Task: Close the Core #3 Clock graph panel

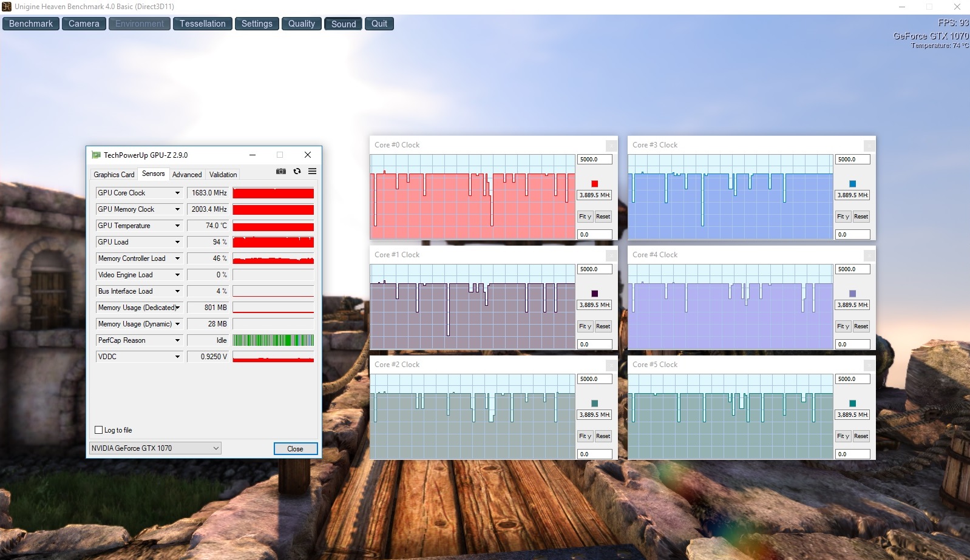Action: 869,145
